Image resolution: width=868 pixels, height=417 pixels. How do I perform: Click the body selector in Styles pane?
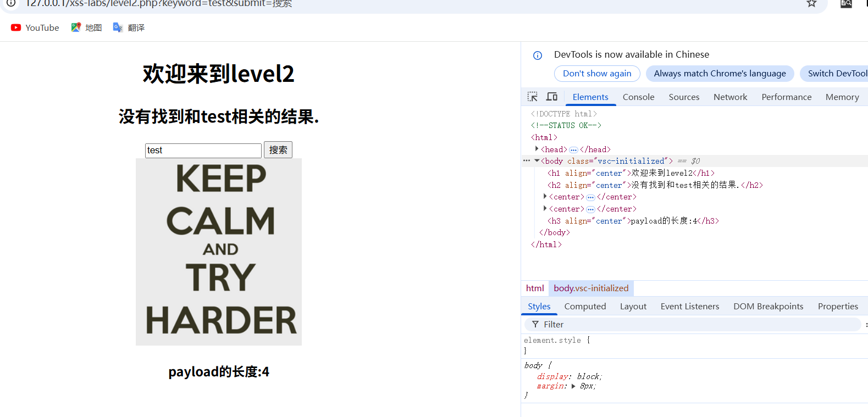click(x=533, y=365)
